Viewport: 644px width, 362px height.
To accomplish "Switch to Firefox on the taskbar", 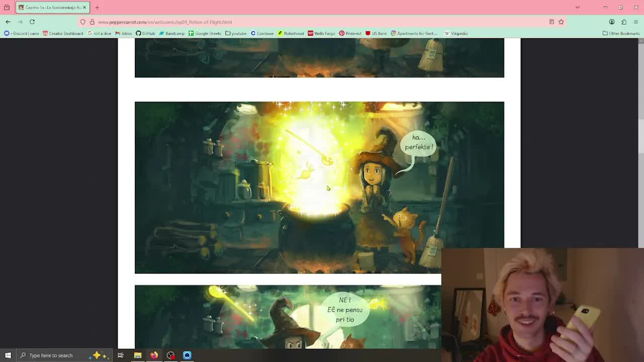I will pyautogui.click(x=154, y=355).
